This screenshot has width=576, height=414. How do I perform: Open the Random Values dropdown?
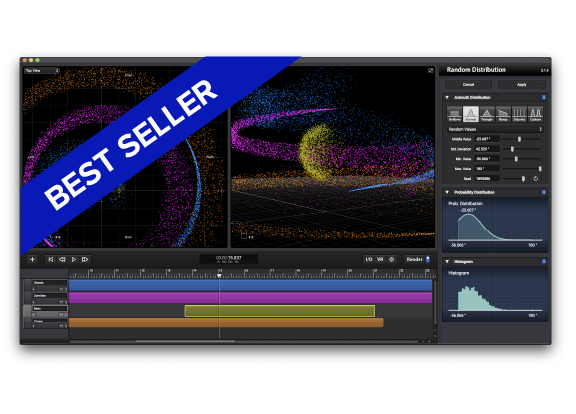(494, 129)
